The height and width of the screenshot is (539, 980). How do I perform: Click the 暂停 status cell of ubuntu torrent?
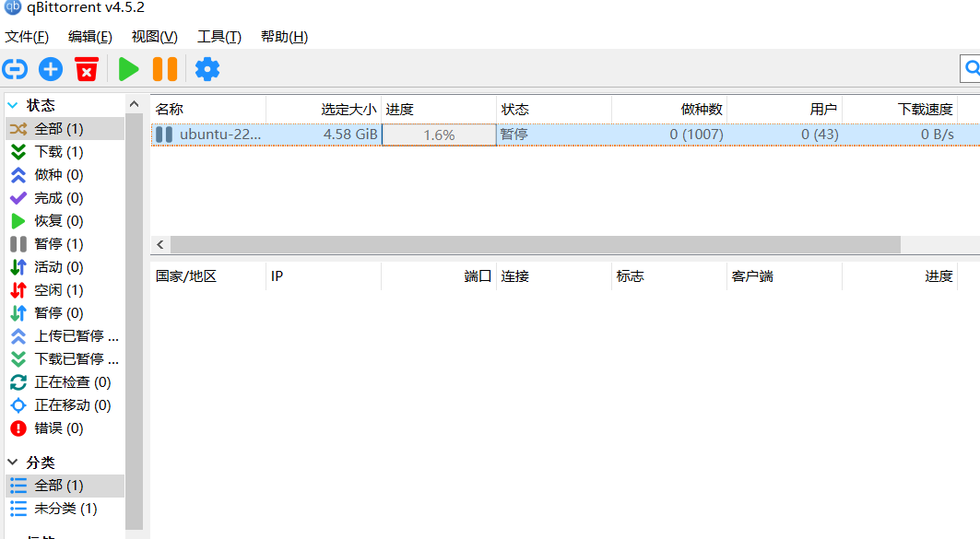click(554, 135)
